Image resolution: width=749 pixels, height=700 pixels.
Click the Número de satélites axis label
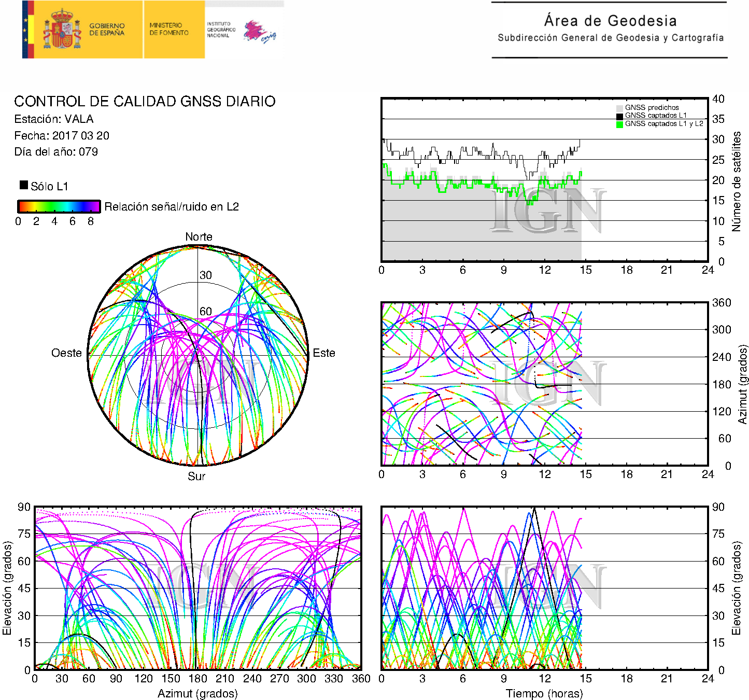(x=737, y=181)
